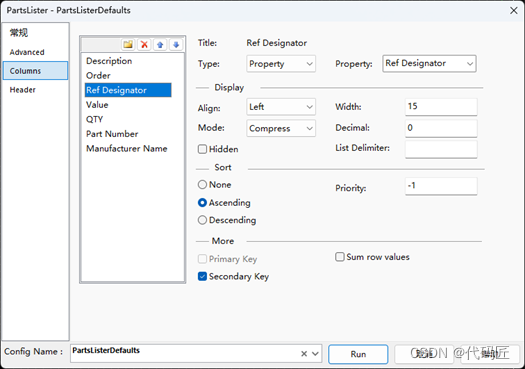Viewport: 525px width, 369px height.
Task: Click the List Delimiter input field
Action: [441, 149]
